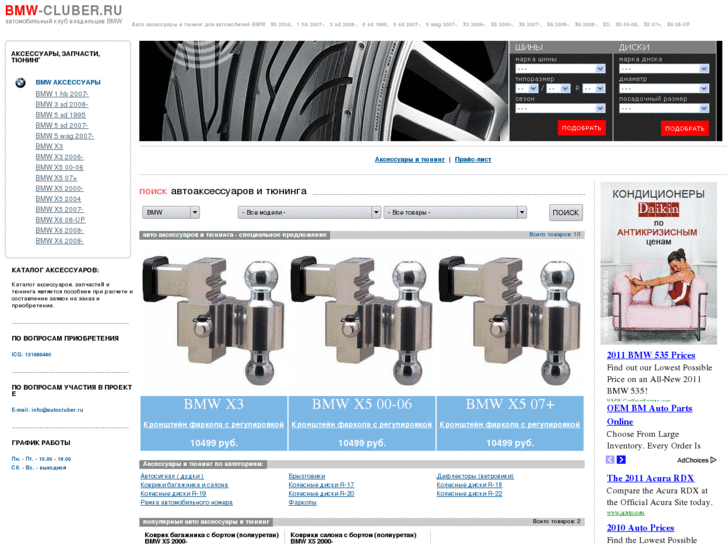Open 'BMW X3 2006-' sidebar link
This screenshot has height=545, width=727.
pos(60,157)
